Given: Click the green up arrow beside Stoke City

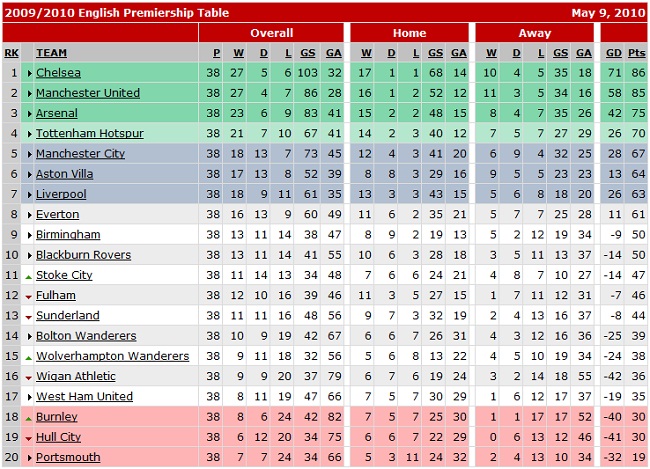Looking at the screenshot, I should tap(29, 275).
